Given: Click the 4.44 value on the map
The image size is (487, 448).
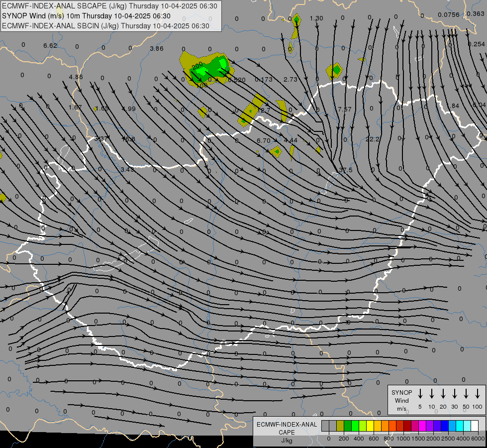Looking at the screenshot, I should click(291, 140).
